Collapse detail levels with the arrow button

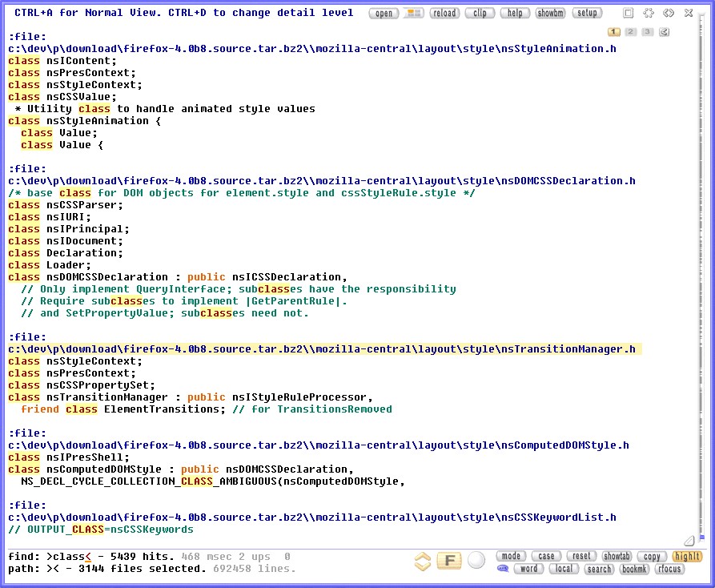[664, 32]
